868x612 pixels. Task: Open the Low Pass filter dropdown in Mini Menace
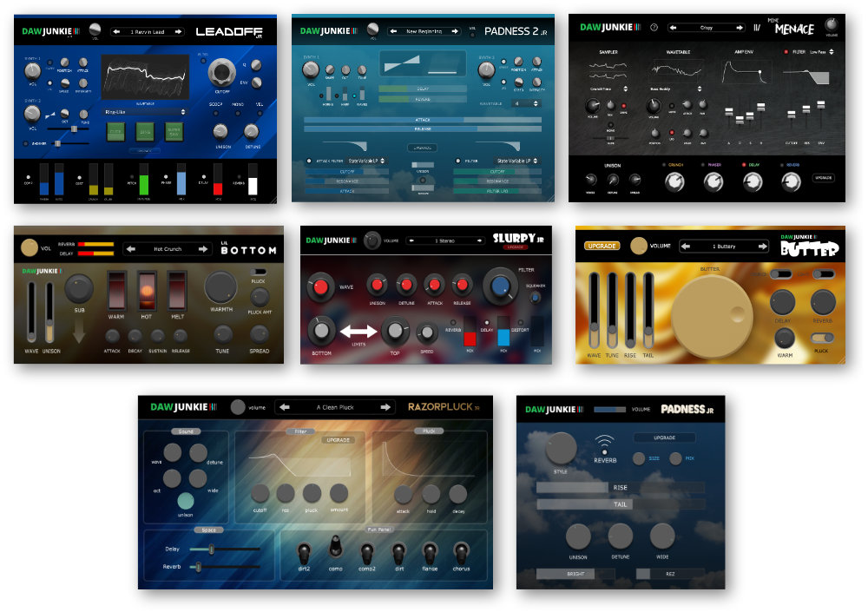click(821, 52)
